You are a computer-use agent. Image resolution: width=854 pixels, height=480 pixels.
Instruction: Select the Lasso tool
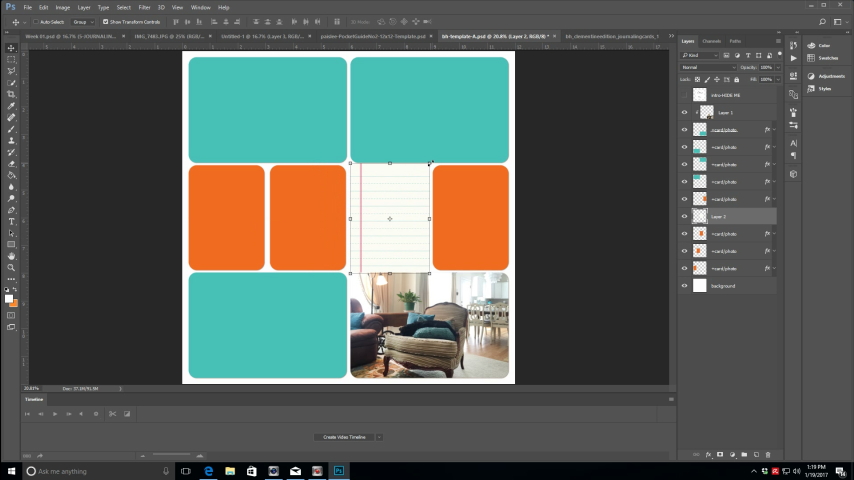click(11, 71)
